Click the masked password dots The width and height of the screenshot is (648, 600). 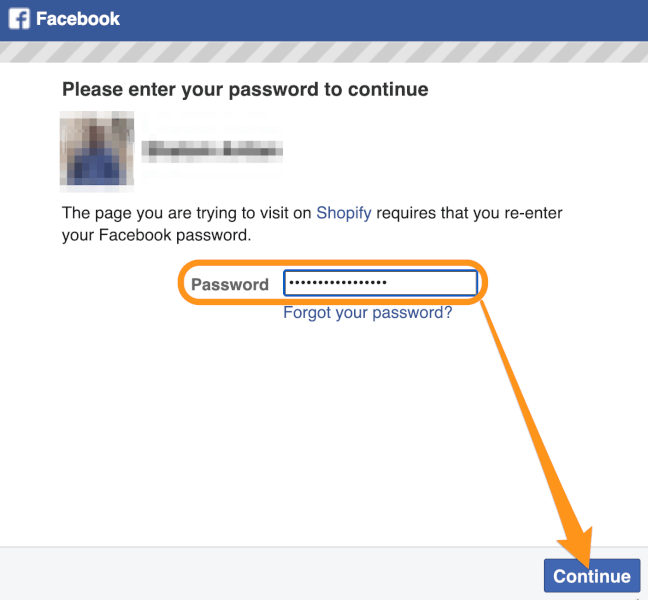338,283
